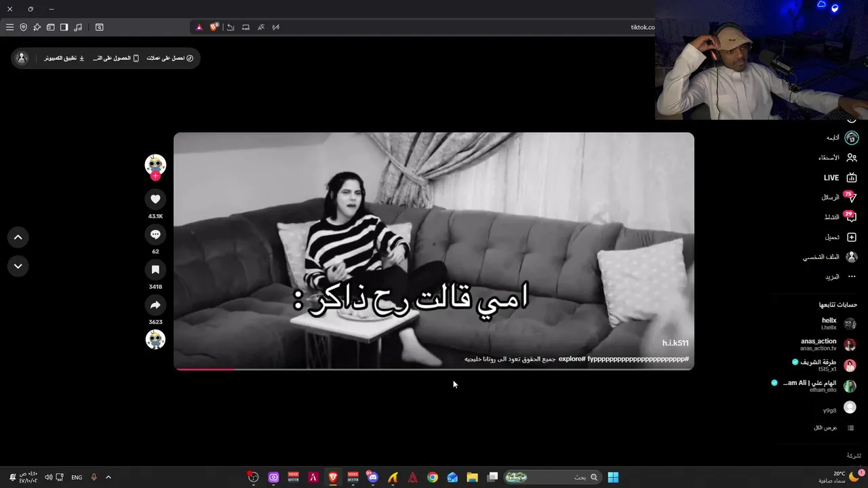Open the أثايمه profile item in sidebar
868x488 pixels.
(841, 138)
